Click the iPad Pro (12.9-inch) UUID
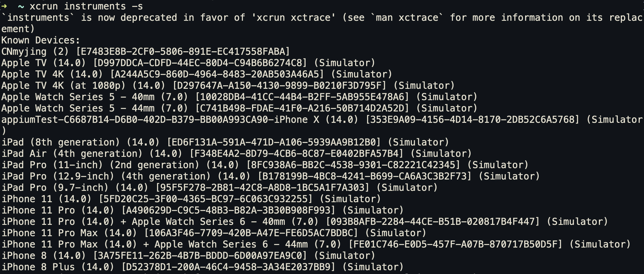 coord(365,176)
